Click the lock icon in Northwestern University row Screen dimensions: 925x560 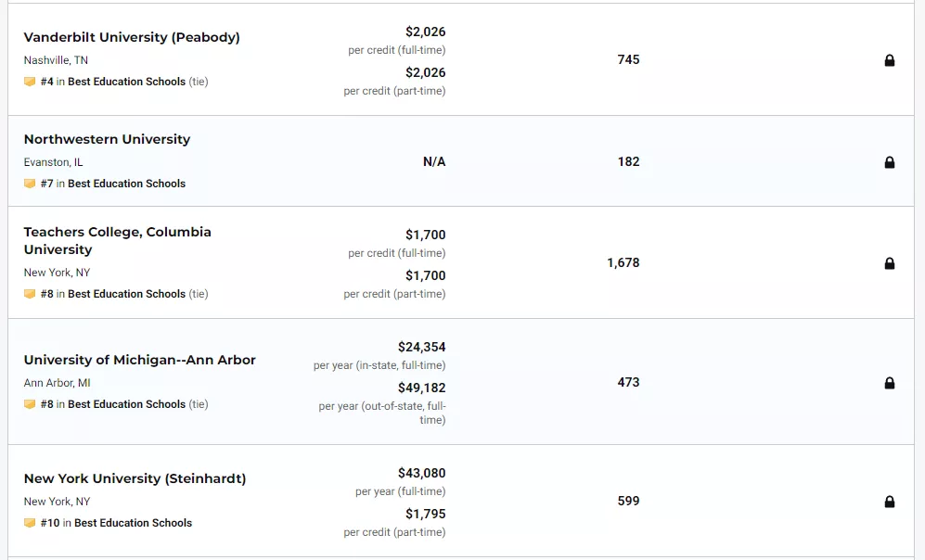pyautogui.click(x=890, y=162)
